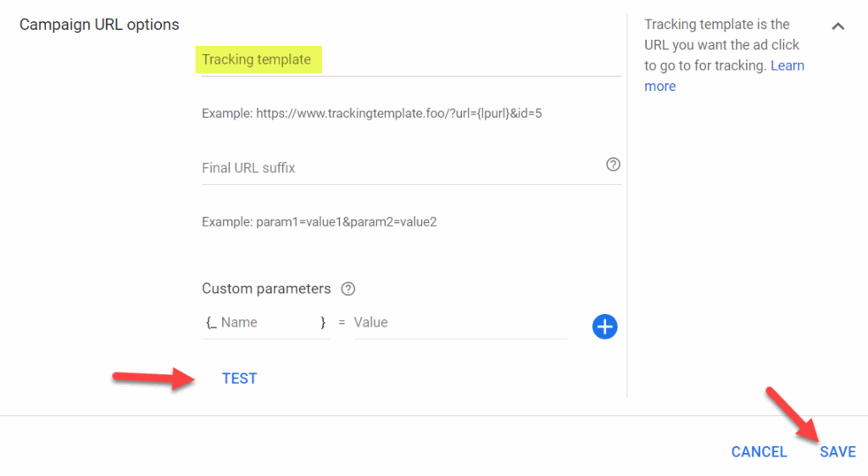The image size is (868, 476).
Task: Focus the Final URL suffix field
Action: [x=398, y=168]
